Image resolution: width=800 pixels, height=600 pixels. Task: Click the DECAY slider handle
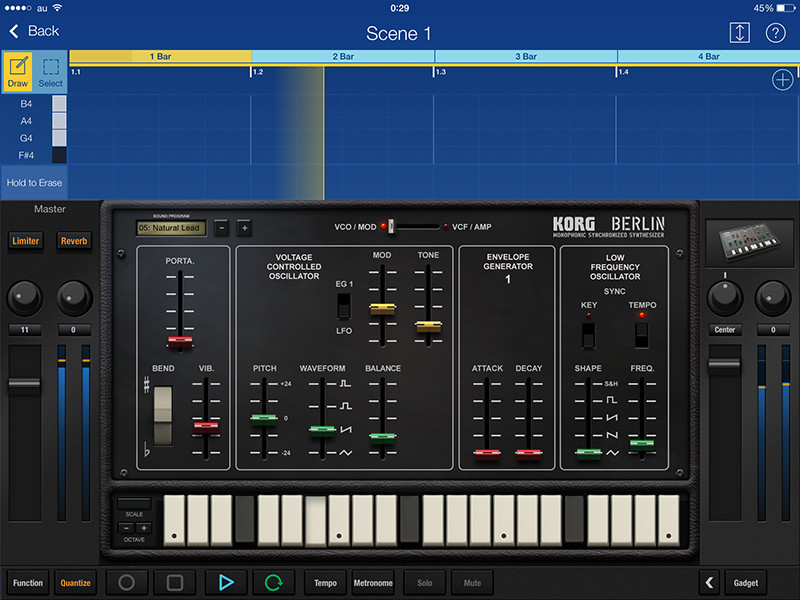529,454
